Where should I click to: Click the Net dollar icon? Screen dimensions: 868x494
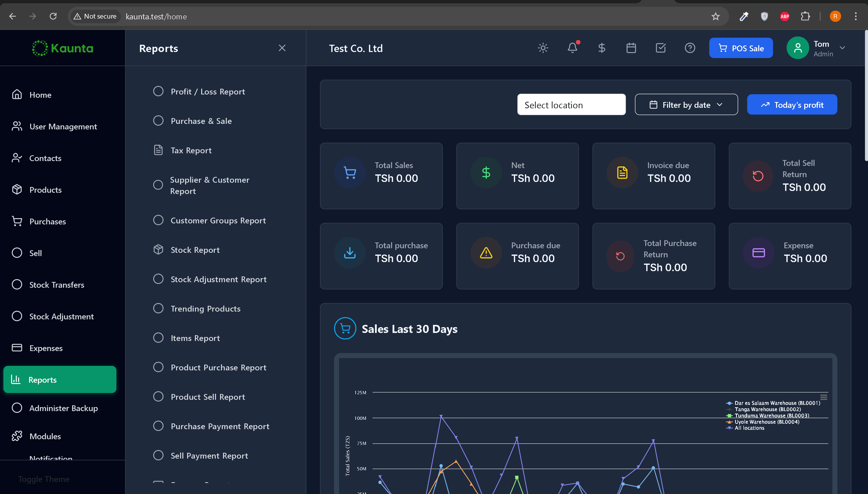(486, 173)
